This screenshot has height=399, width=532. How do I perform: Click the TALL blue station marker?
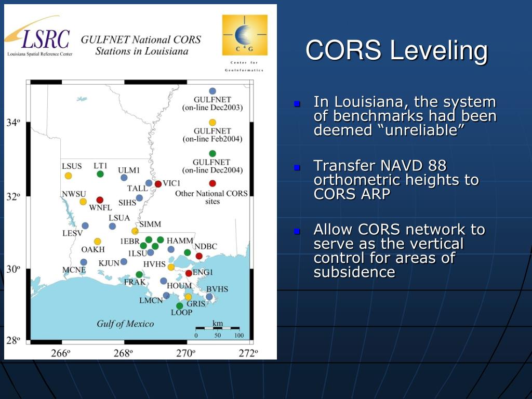(149, 183)
